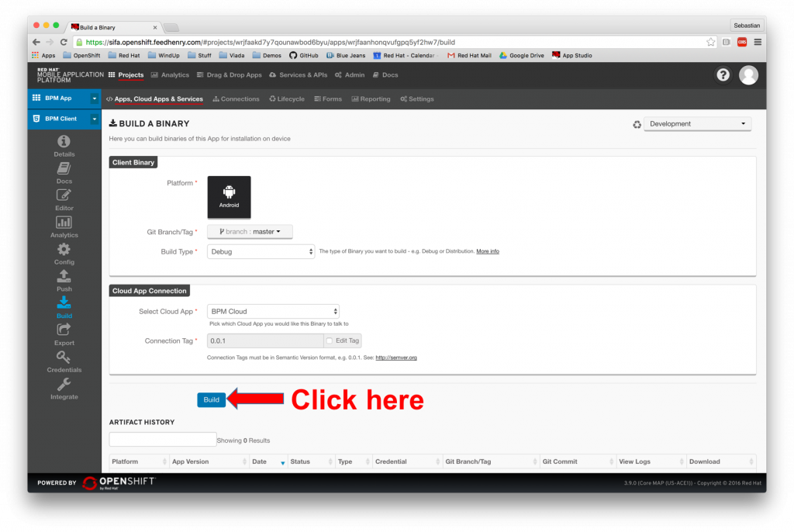This screenshot has height=532, width=794.
Task: Sort by the Date column
Action: click(x=268, y=461)
